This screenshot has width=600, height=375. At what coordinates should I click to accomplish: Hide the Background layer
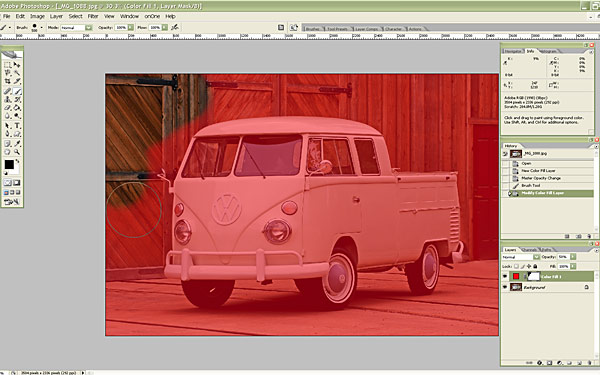click(505, 287)
